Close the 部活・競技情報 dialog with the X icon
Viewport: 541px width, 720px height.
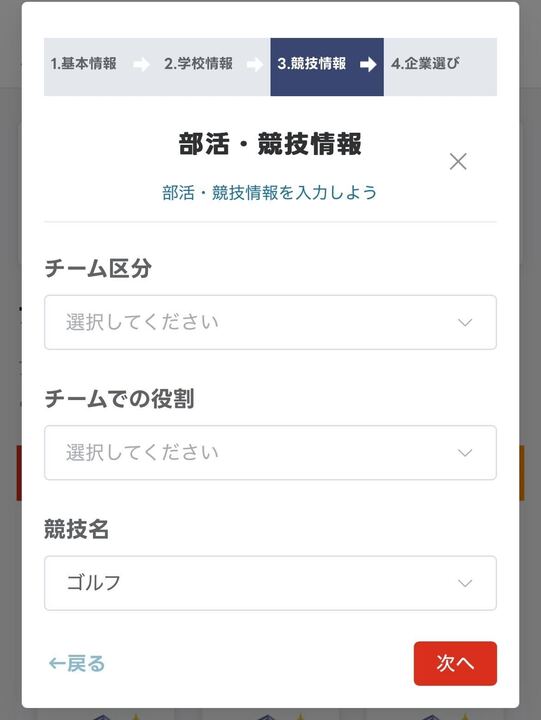pyautogui.click(x=458, y=162)
